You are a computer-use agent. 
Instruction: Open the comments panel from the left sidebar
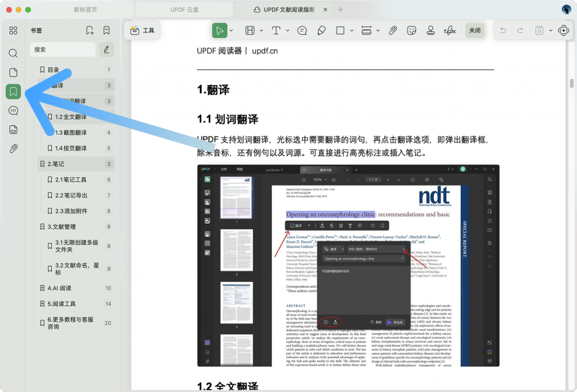pos(14,111)
